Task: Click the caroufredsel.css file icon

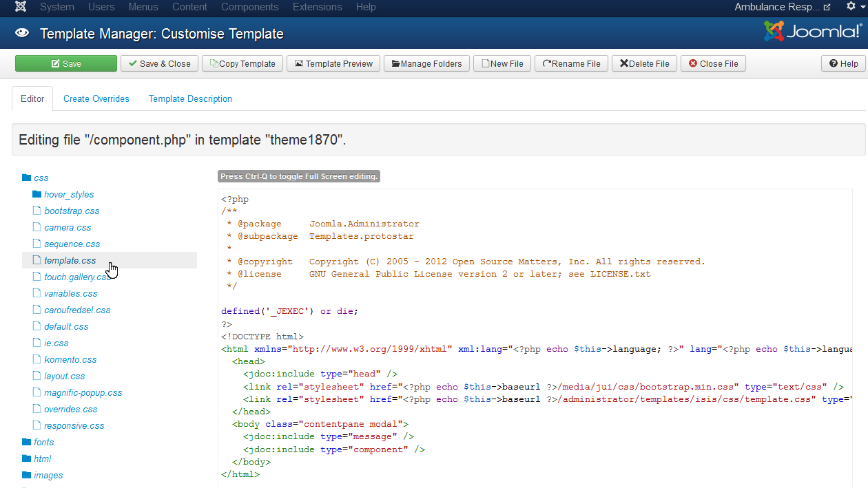Action: [37, 310]
